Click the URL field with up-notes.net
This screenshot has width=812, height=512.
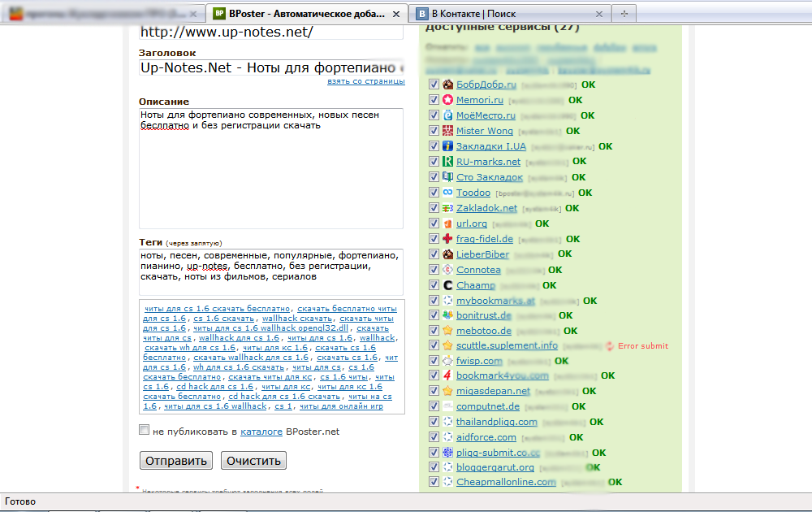(271, 33)
